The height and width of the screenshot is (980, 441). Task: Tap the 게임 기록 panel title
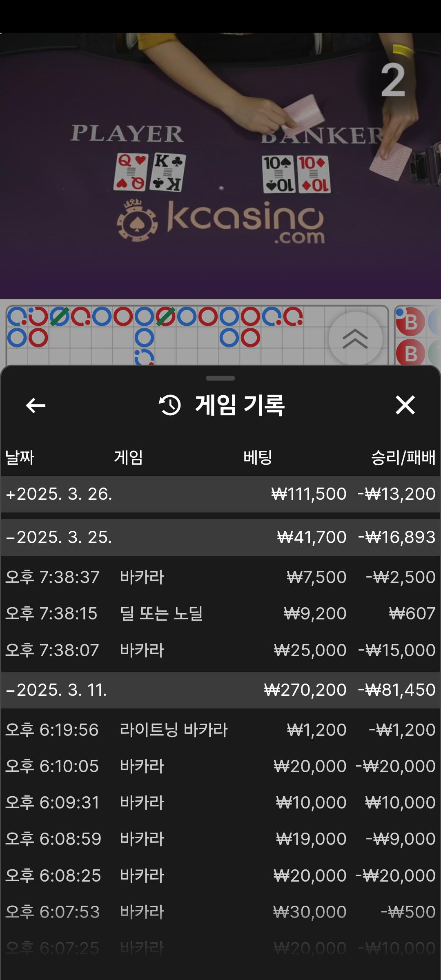[x=239, y=405]
